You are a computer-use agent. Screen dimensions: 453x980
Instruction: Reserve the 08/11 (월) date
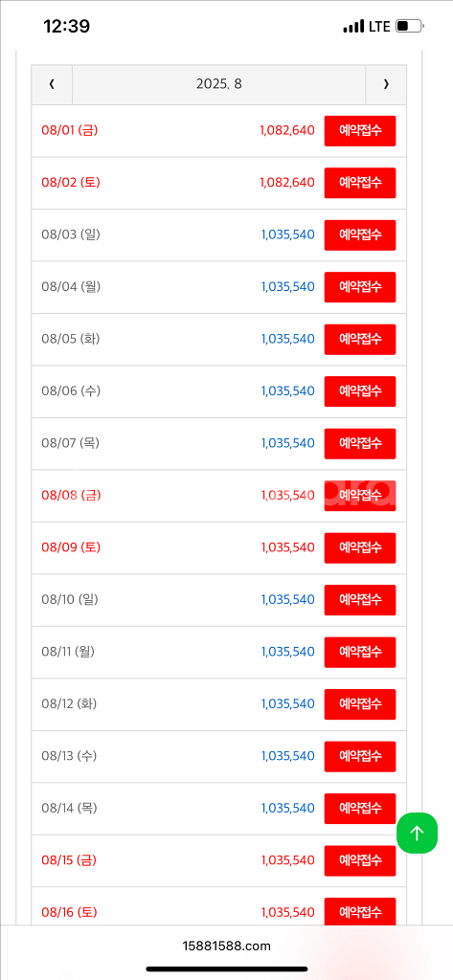(x=360, y=652)
